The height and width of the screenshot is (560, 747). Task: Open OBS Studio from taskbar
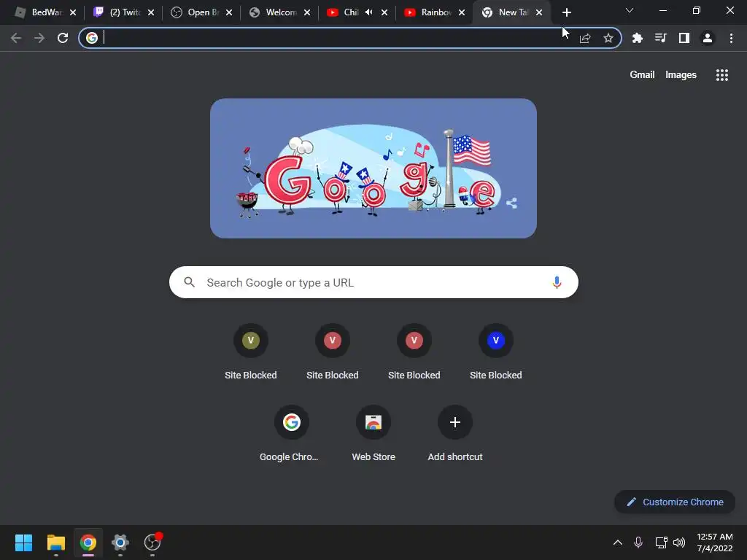pyautogui.click(x=152, y=542)
